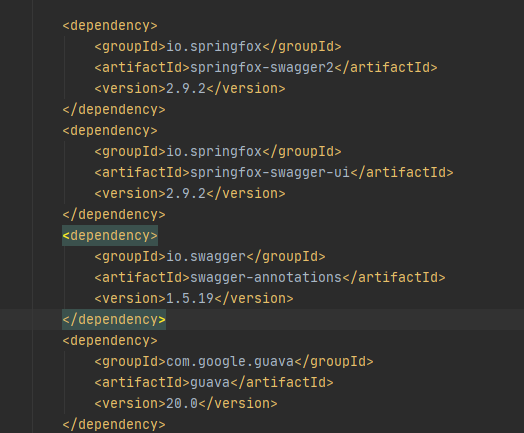Click first dependency opening tag

pos(110,26)
